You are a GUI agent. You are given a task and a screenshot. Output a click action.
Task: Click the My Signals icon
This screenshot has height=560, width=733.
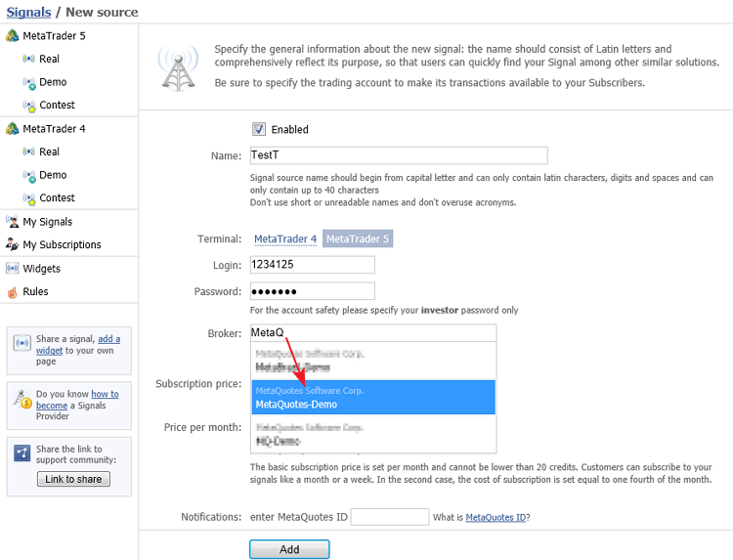click(x=12, y=221)
